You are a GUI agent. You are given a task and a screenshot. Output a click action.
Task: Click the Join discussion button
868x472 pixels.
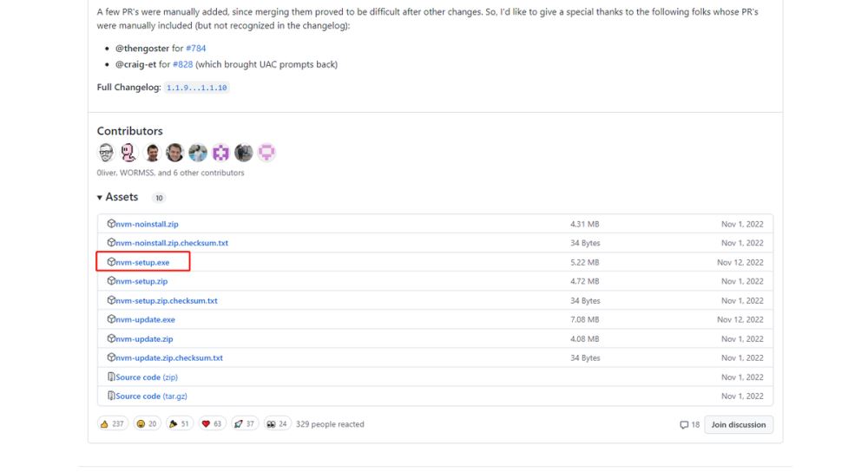739,425
